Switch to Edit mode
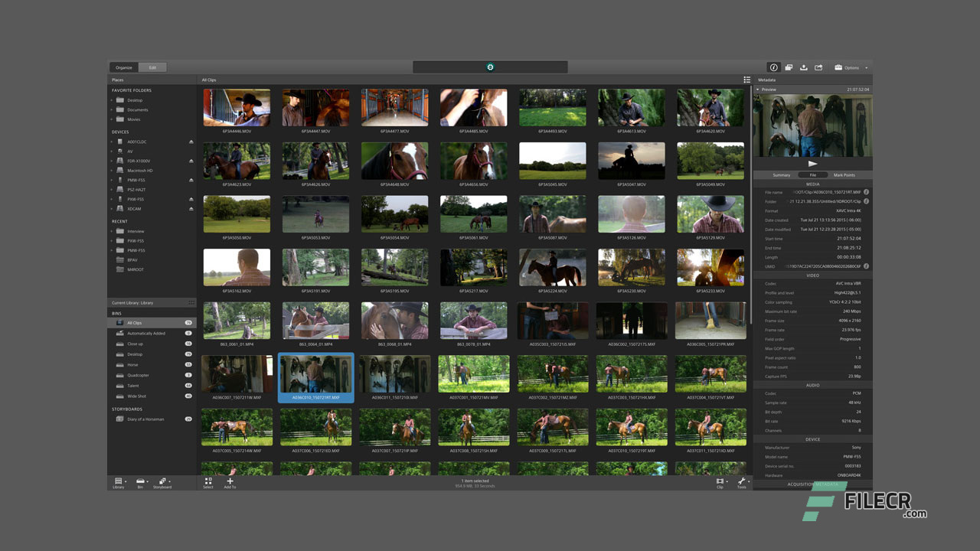Screen dimensions: 980x551 (152, 67)
